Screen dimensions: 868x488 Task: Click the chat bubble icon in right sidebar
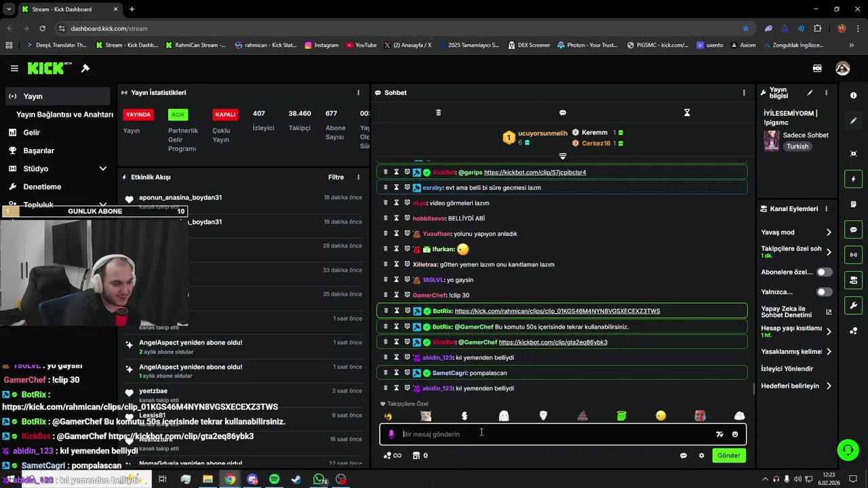click(x=853, y=230)
